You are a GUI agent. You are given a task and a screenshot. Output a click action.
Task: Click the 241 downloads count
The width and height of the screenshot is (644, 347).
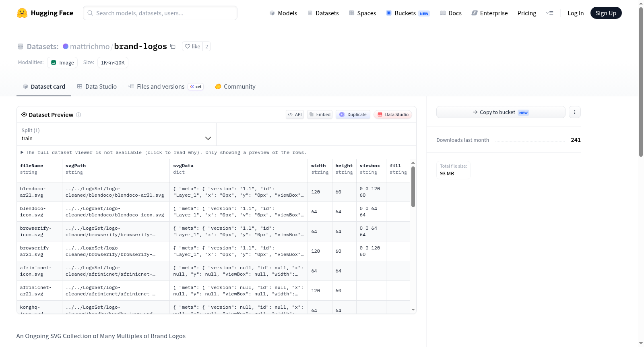[x=576, y=140]
